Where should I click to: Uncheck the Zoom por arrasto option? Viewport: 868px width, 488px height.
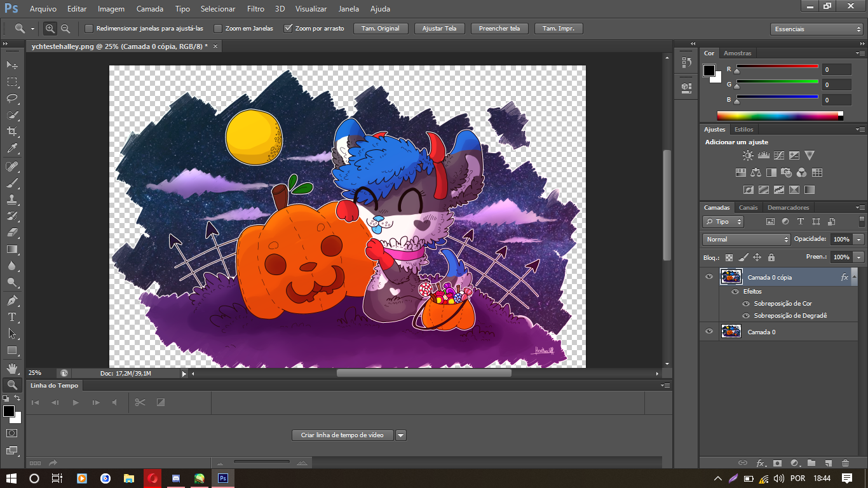(288, 29)
